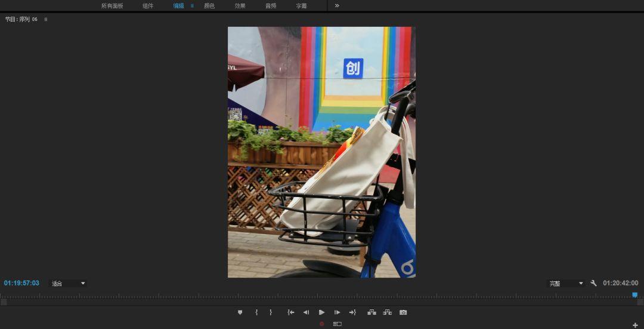Open the 节目 panel menu icon
The height and width of the screenshot is (329, 644).
click(45, 19)
